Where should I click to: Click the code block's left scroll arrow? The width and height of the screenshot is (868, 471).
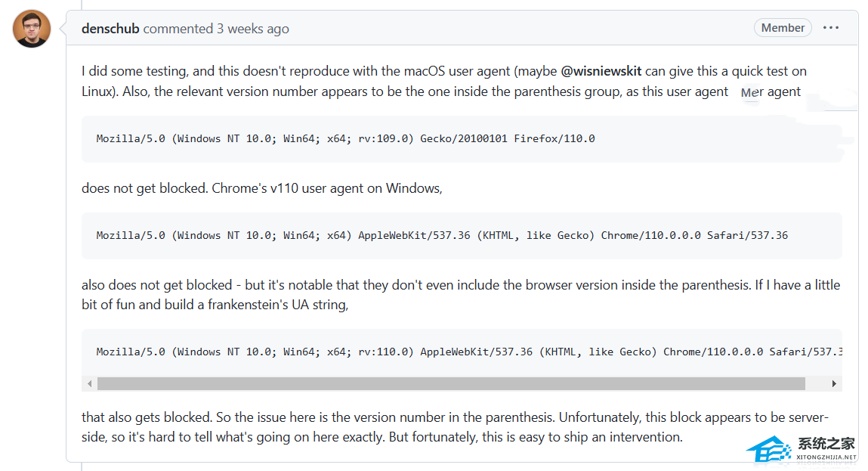(x=90, y=383)
